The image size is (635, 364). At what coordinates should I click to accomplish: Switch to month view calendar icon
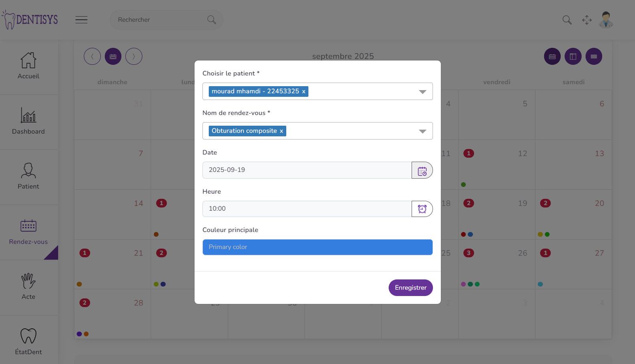[552, 57]
